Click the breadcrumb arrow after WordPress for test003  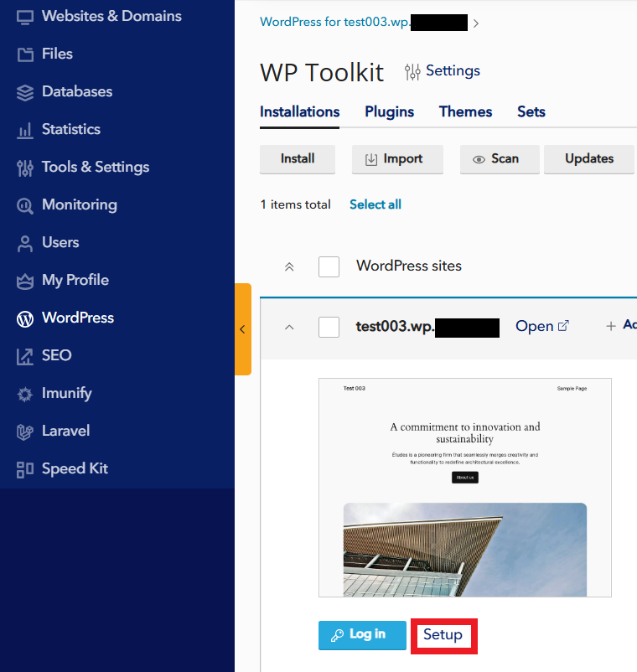pos(476,23)
